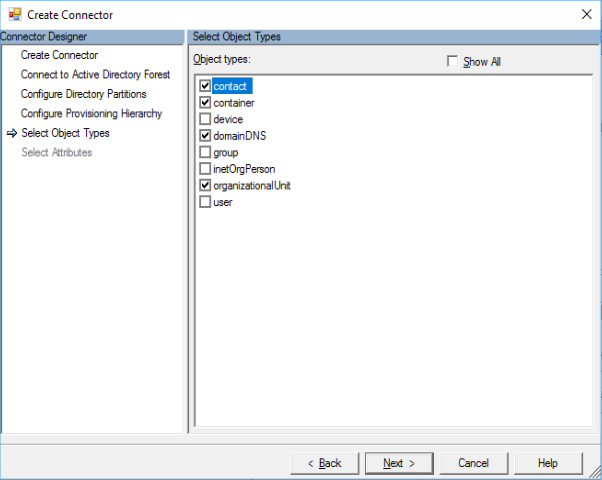602x480 pixels.
Task: Uncheck the container object type
Action: tap(205, 102)
